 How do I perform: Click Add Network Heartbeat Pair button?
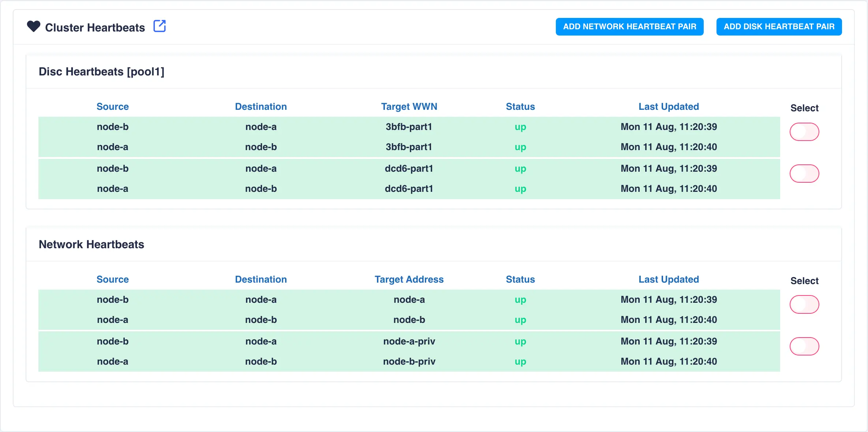[629, 27]
